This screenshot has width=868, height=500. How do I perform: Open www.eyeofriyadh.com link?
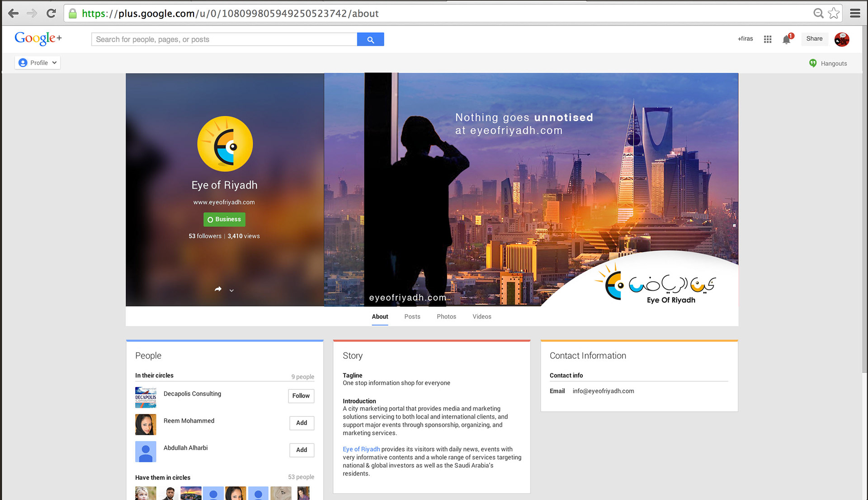224,202
